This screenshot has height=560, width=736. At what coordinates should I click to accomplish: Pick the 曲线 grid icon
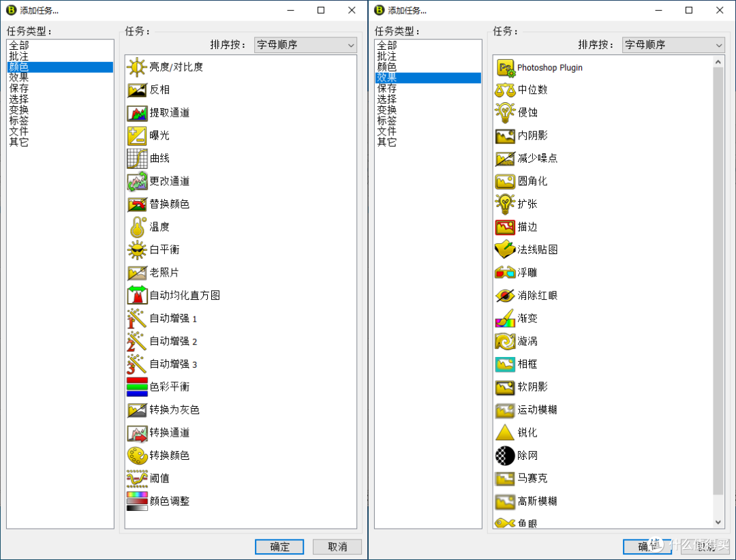136,158
